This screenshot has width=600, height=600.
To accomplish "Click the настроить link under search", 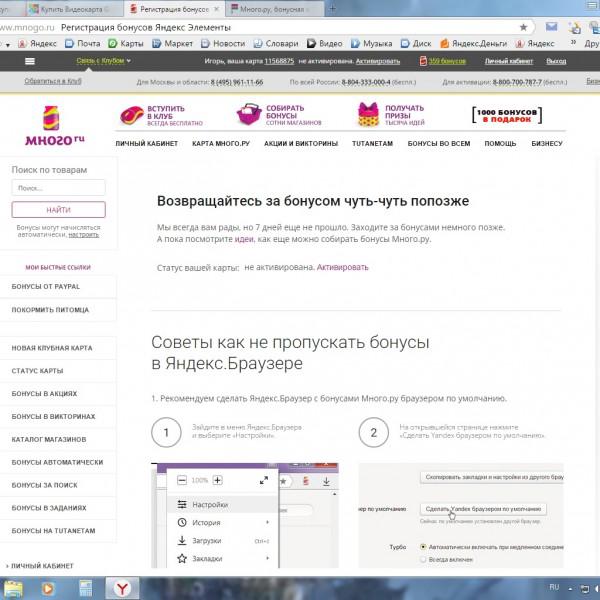I will pos(83,235).
